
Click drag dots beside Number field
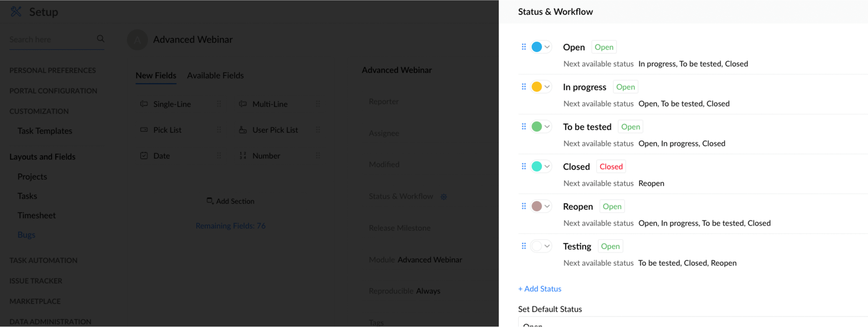point(318,155)
